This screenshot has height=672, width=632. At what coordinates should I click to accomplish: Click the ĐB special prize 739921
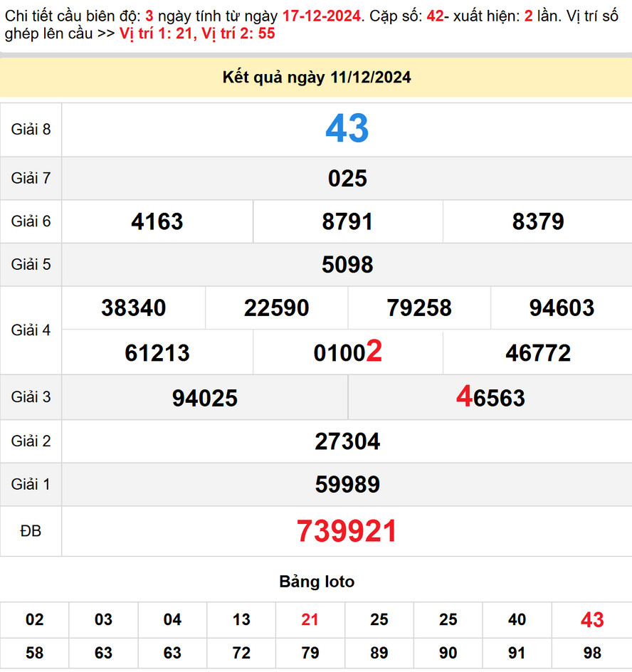pos(347,531)
